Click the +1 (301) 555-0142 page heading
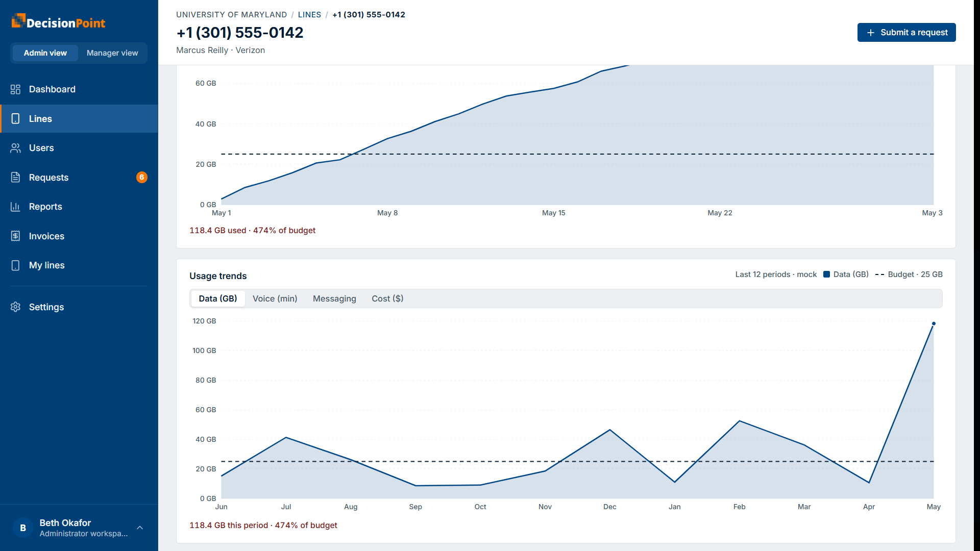 240,33
